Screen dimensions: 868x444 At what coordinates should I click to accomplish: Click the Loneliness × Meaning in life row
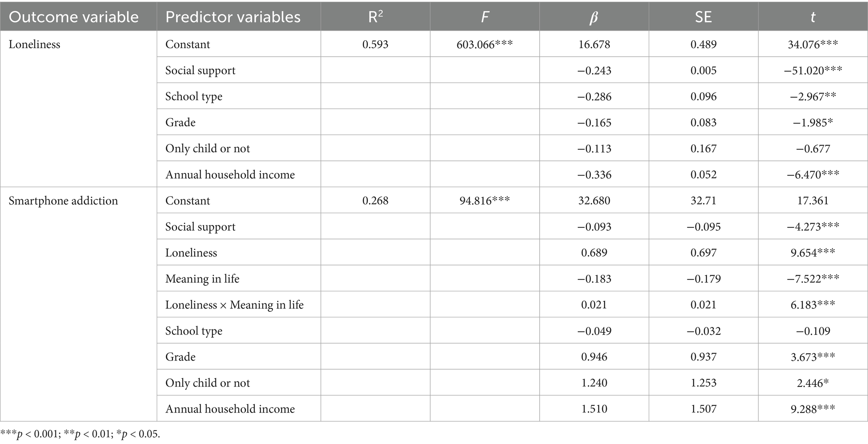pos(234,305)
